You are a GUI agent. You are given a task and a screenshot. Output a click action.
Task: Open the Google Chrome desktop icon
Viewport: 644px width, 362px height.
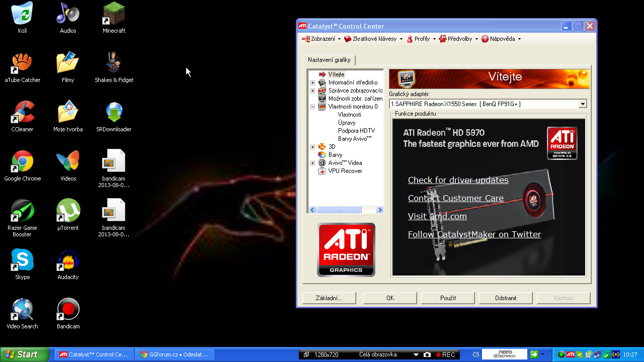click(22, 165)
